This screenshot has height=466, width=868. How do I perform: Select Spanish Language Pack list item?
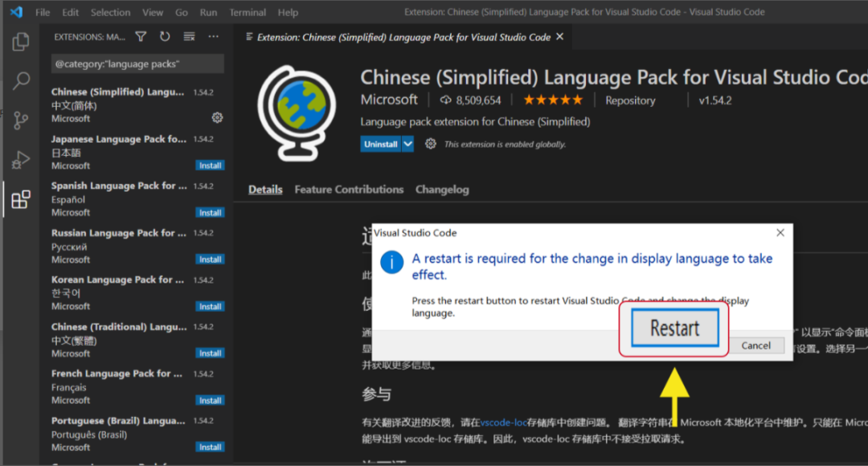(137, 199)
